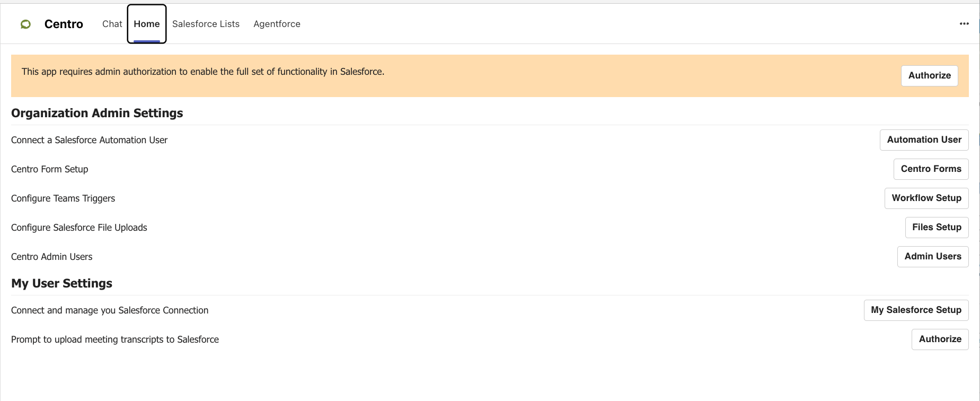980x401 pixels.
Task: Open My Salesforce Setup
Action: coord(916,310)
